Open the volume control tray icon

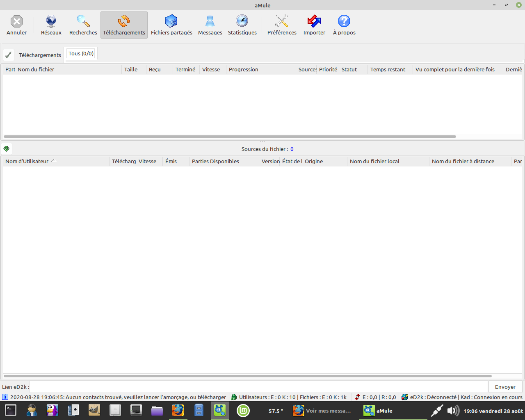453,411
